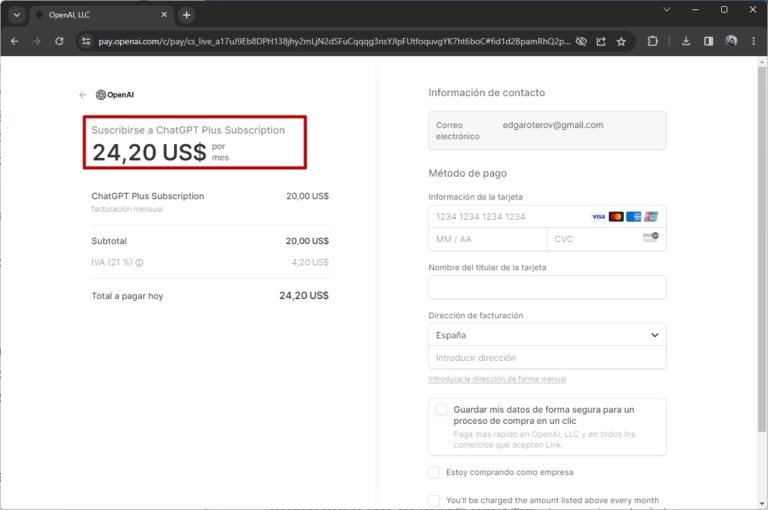Image resolution: width=768 pixels, height=510 pixels.
Task: Minimize the Chrome window
Action: (695, 9)
